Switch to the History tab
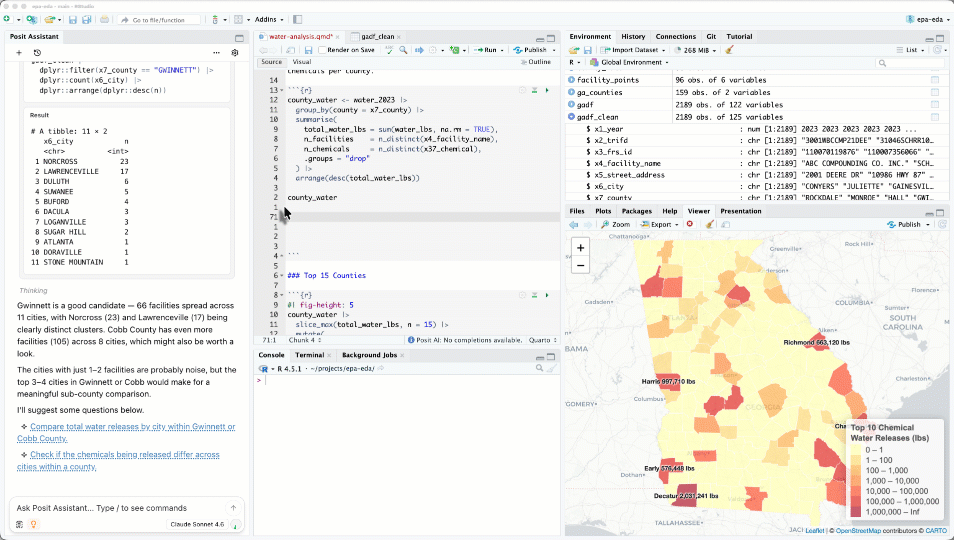This screenshot has height=540, width=954. point(633,36)
